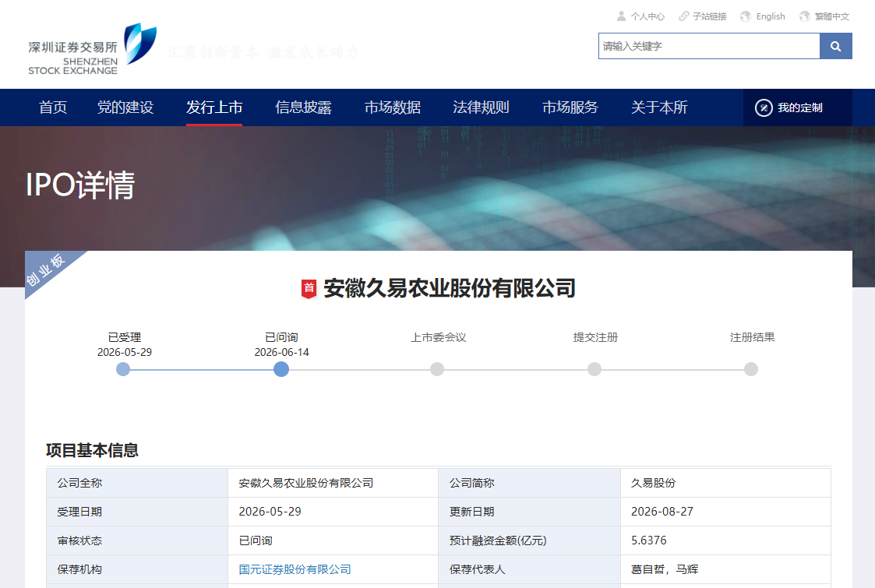The width and height of the screenshot is (875, 588).
Task: Click the 公司全称 label cell
Action: [x=137, y=483]
